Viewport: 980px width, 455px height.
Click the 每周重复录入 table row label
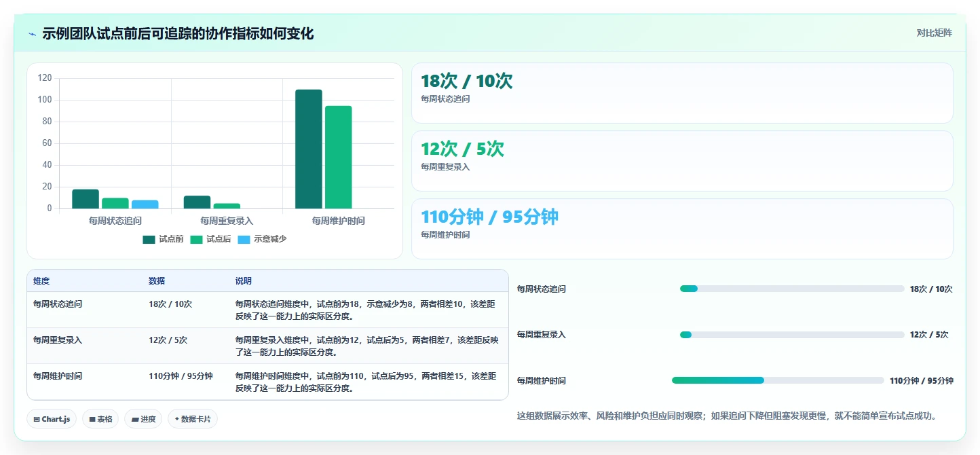[x=58, y=340]
